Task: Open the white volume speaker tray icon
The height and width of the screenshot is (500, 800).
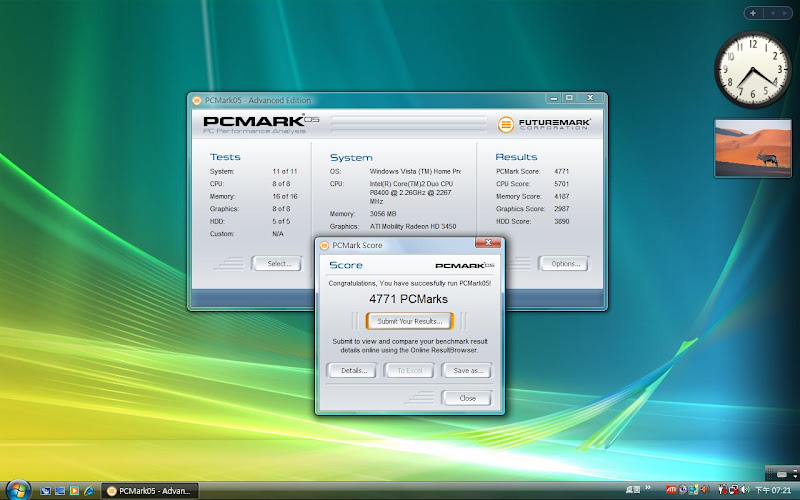Action: click(x=745, y=490)
